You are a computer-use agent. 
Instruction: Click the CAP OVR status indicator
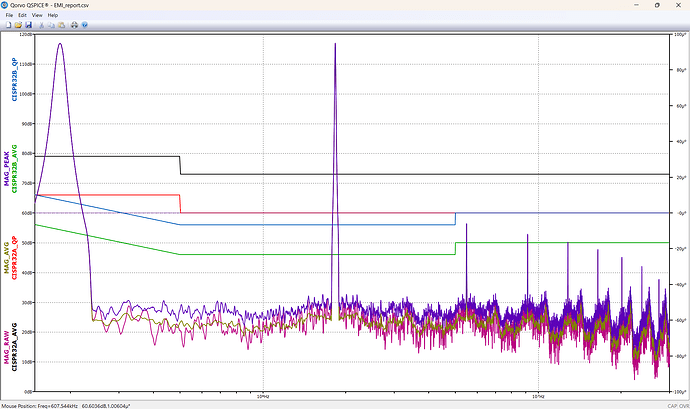click(x=678, y=406)
